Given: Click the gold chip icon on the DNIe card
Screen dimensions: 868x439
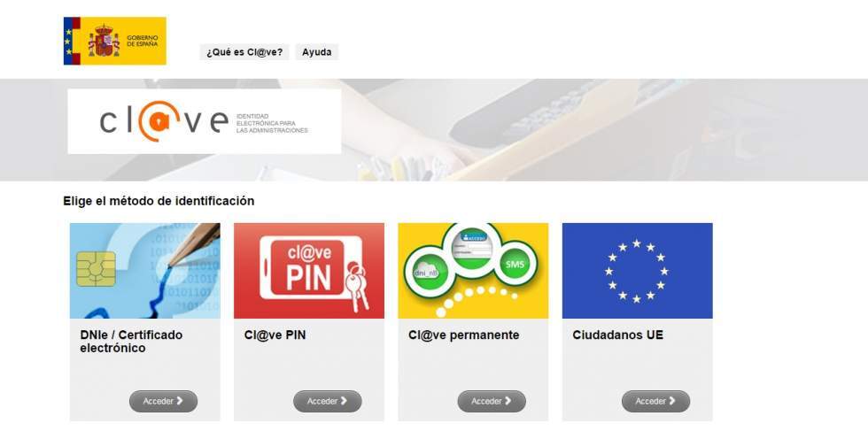Looking at the screenshot, I should [96, 269].
